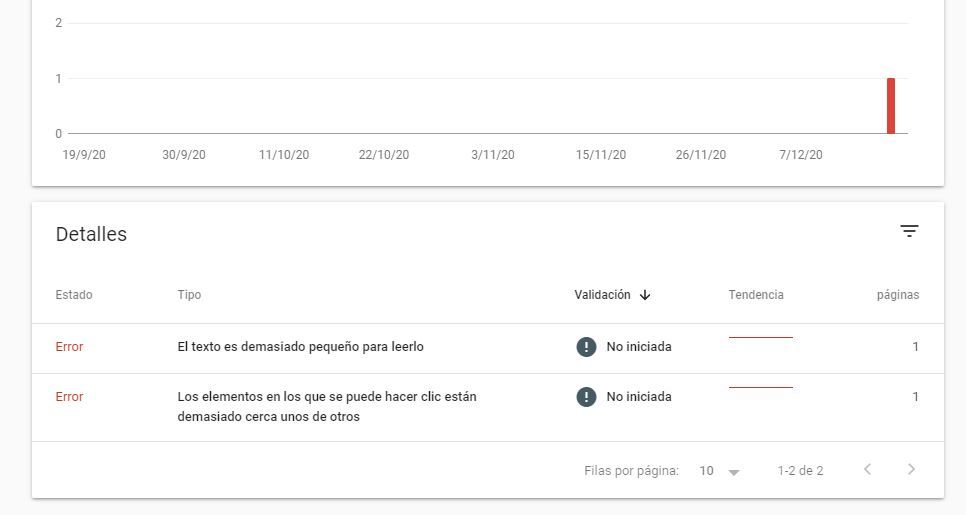Image resolution: width=966 pixels, height=515 pixels.
Task: Click the red bar in the chart
Action: point(891,106)
